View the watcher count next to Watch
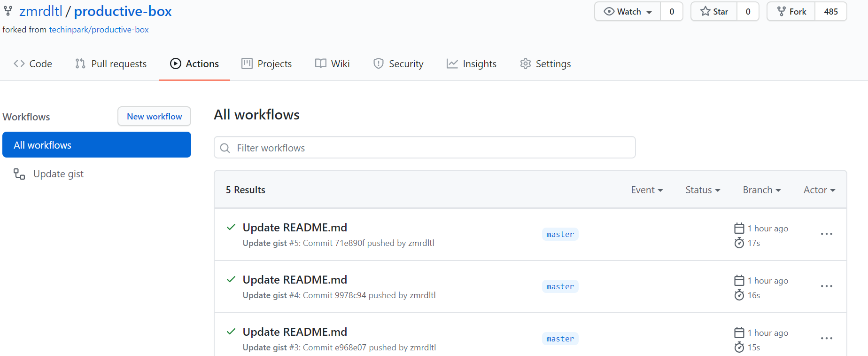868x356 pixels. [x=672, y=12]
